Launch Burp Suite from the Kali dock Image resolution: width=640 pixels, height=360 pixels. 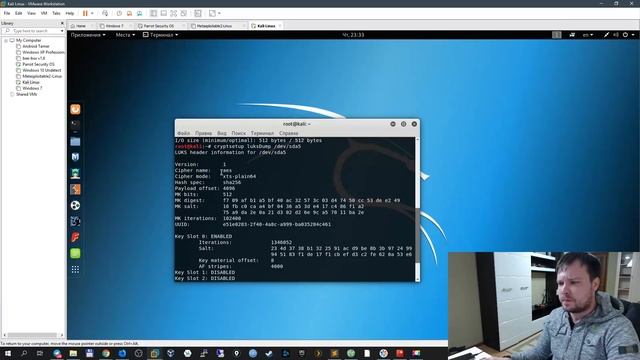pyautogui.click(x=75, y=189)
